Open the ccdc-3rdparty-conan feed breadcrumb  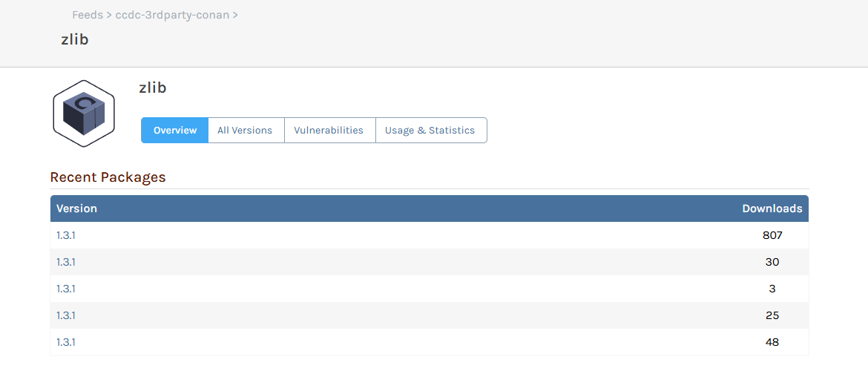[173, 15]
